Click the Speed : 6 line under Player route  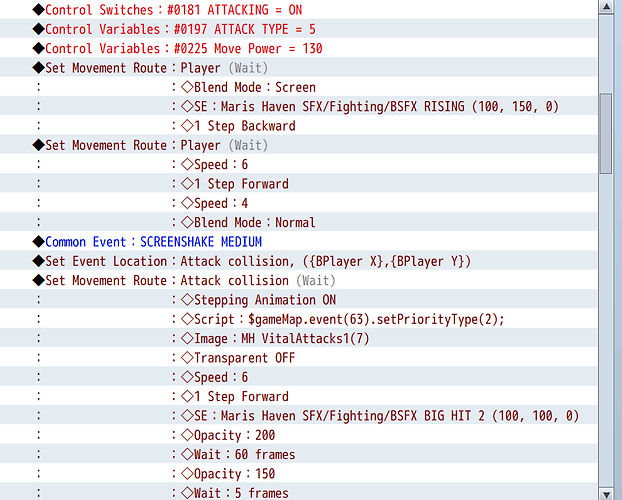click(298, 164)
